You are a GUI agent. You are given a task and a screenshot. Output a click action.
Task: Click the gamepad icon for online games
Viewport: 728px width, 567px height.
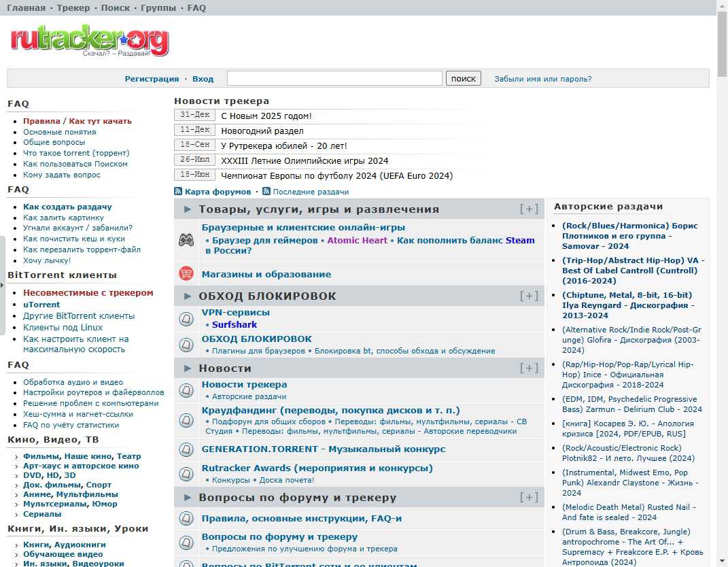[186, 240]
